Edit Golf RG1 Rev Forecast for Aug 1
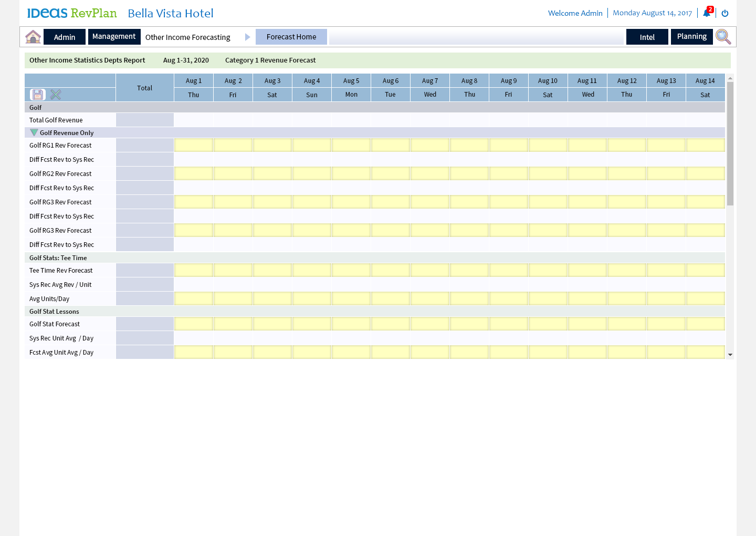 point(194,145)
